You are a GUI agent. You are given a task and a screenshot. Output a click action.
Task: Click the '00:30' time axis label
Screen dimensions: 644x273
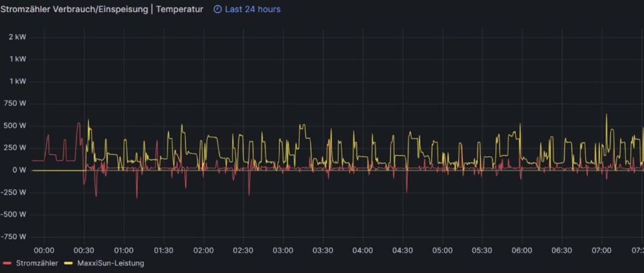coord(84,250)
